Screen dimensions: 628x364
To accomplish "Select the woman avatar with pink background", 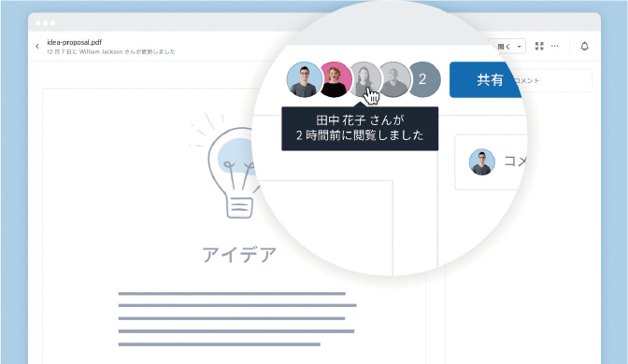I will [335, 79].
